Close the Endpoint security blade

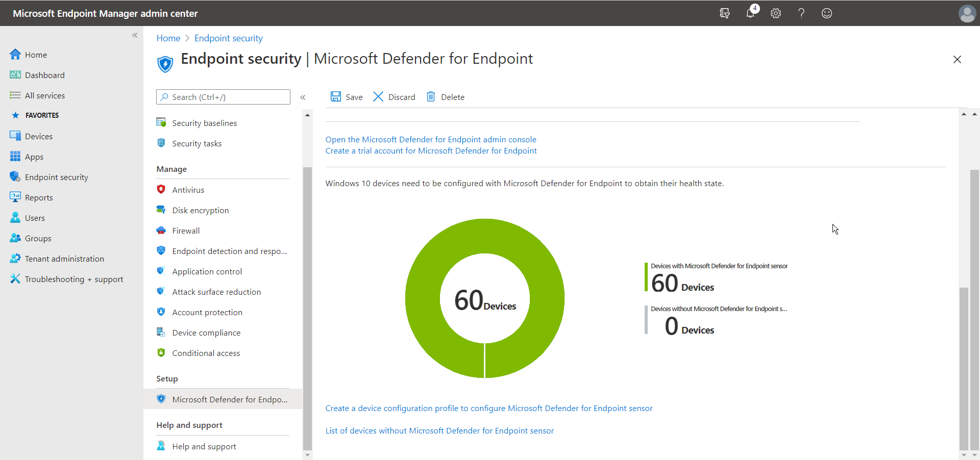[x=957, y=59]
